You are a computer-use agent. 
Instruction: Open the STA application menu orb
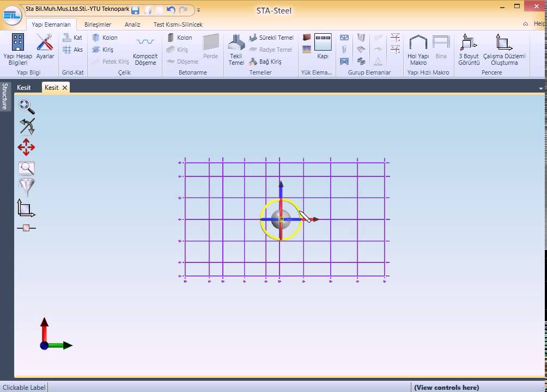tap(12, 15)
